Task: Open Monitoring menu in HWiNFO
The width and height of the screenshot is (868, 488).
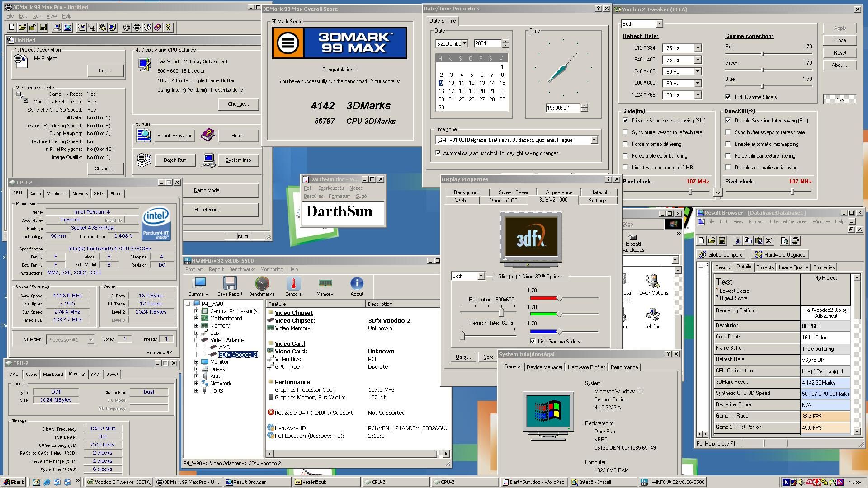Action: point(271,269)
